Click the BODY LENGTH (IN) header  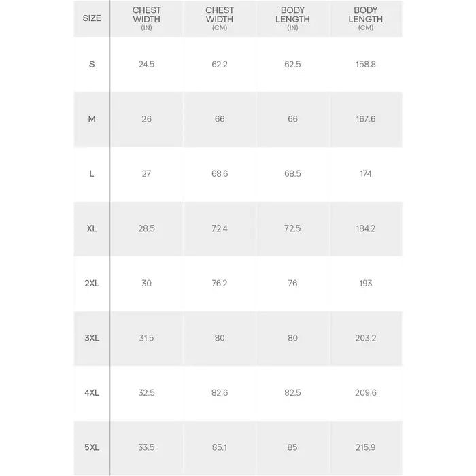(292, 18)
